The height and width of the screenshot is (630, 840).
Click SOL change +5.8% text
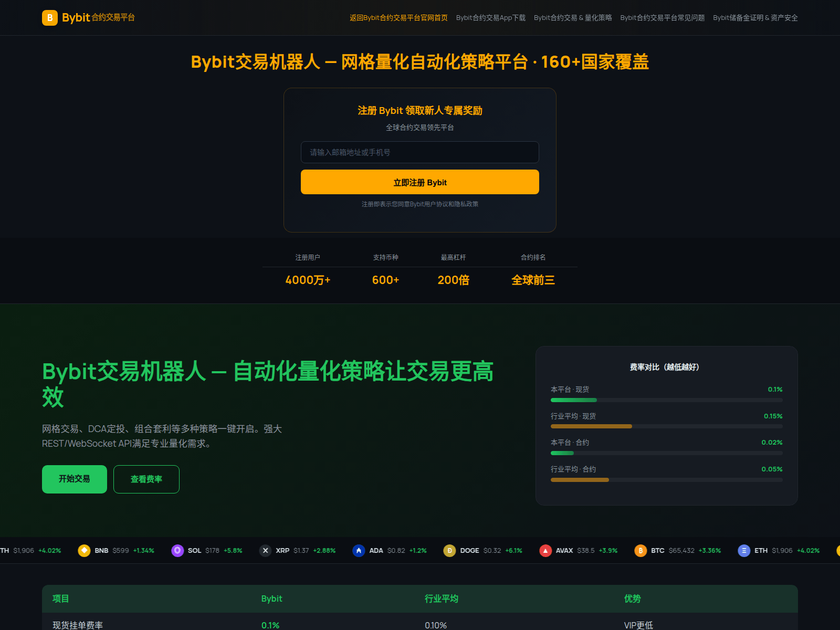[233, 551]
